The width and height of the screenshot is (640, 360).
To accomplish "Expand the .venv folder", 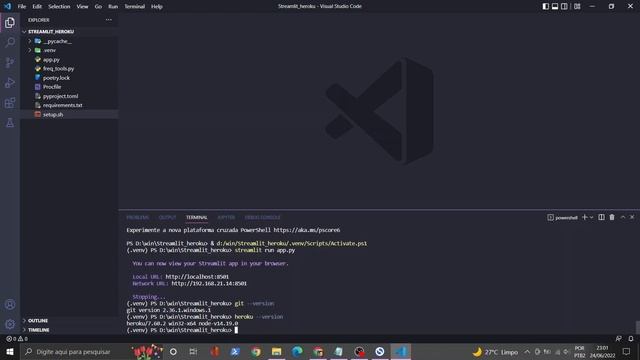I will pyautogui.click(x=69, y=50).
